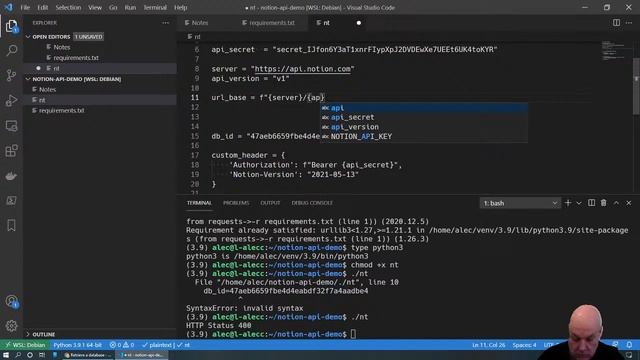
Task: Open the Remote Explorer view
Action: tap(11, 126)
